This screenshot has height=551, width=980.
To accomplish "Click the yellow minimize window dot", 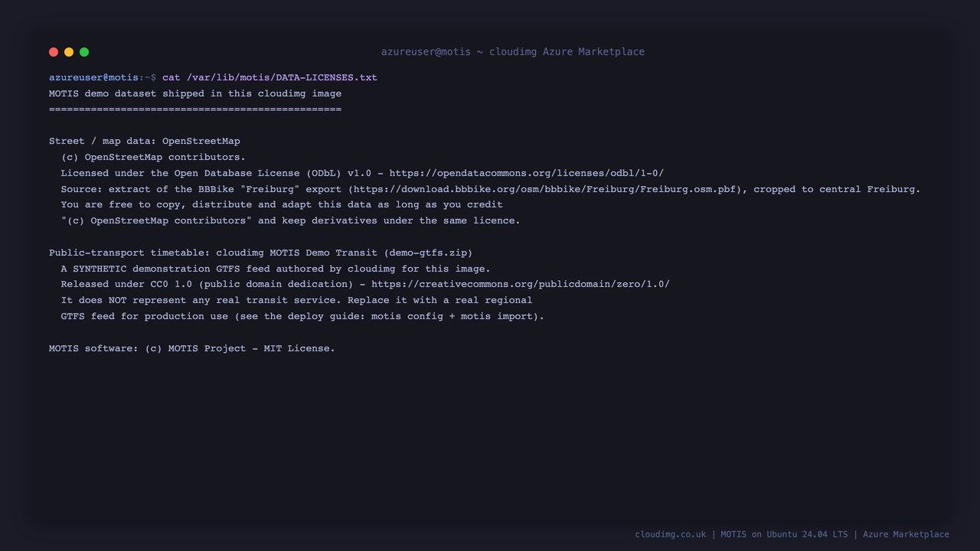I will (x=69, y=52).
